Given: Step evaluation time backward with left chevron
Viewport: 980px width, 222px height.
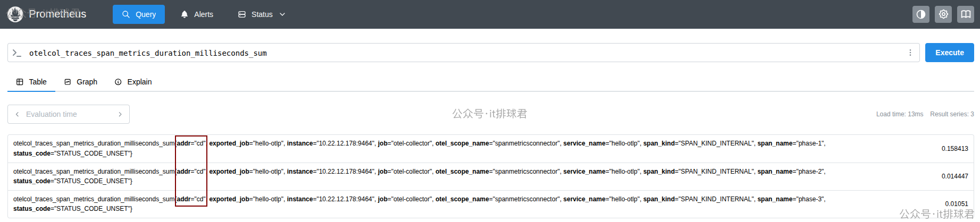Looking at the screenshot, I should [x=17, y=114].
